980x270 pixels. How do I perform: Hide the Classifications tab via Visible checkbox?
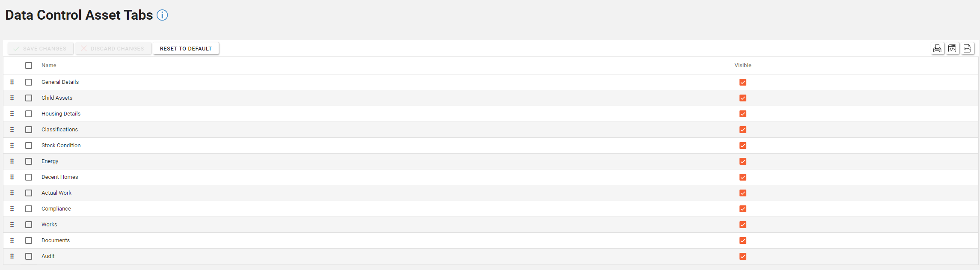[743, 130]
